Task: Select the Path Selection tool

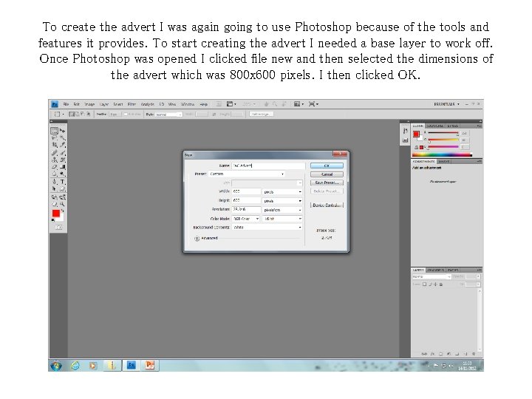Action: click(54, 189)
